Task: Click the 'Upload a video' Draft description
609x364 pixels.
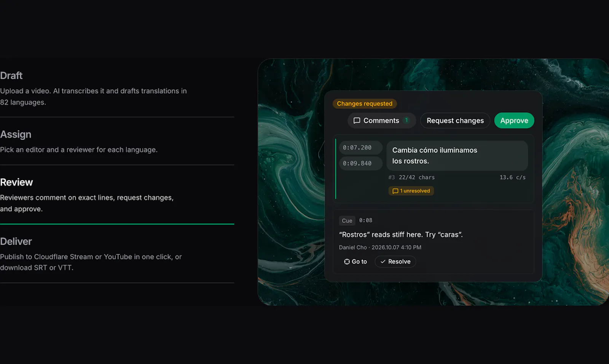Action: click(93, 97)
